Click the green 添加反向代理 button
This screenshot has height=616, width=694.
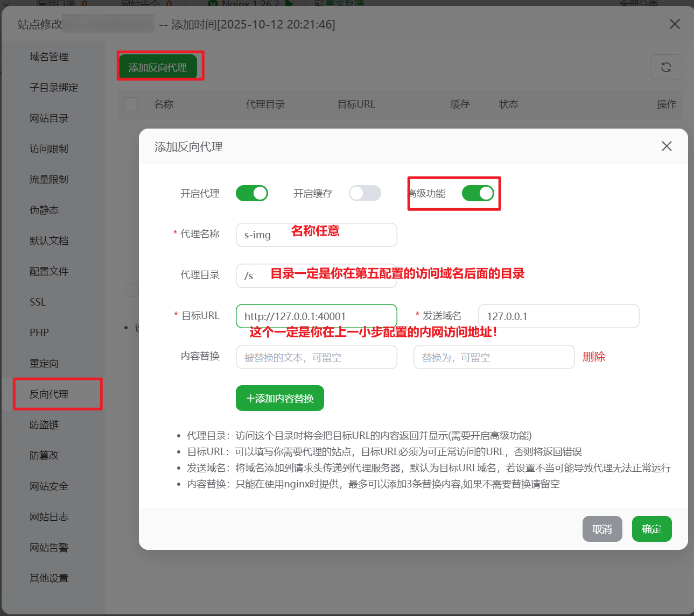(158, 67)
